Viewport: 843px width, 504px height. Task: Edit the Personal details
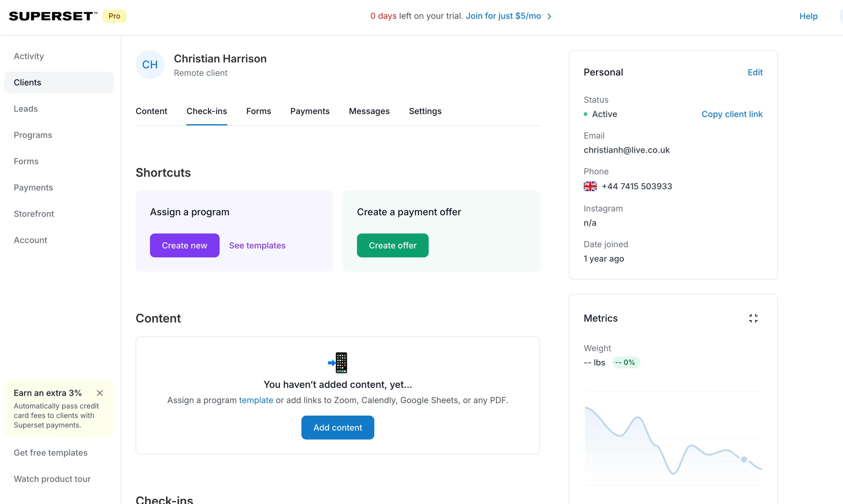click(x=755, y=72)
